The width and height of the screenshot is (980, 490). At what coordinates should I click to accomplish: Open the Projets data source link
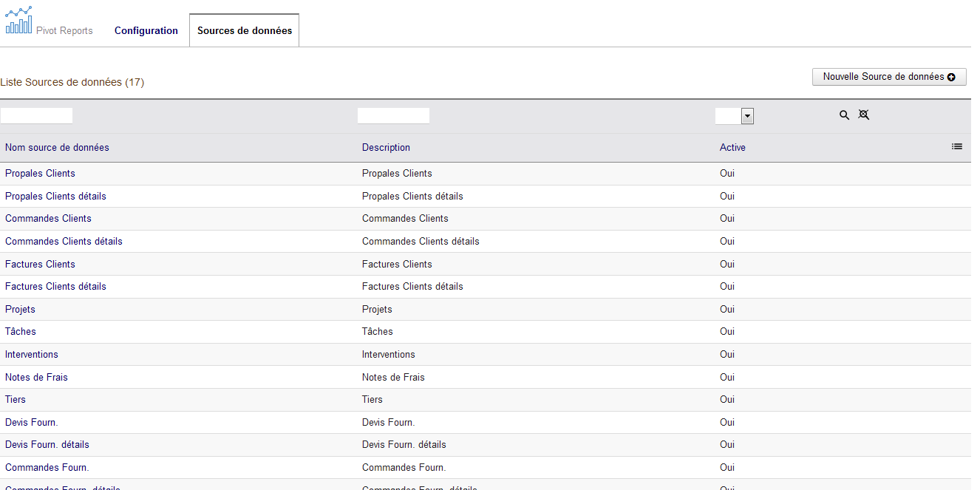click(20, 310)
